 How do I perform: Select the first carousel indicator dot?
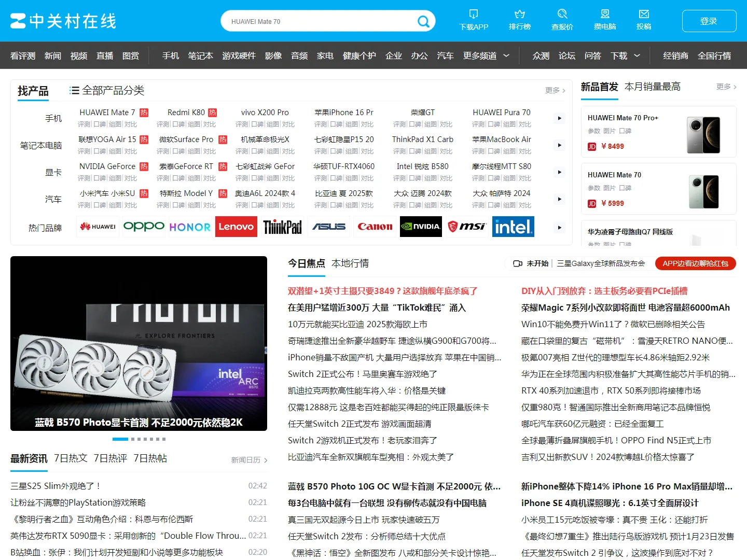pyautogui.click(x=120, y=439)
